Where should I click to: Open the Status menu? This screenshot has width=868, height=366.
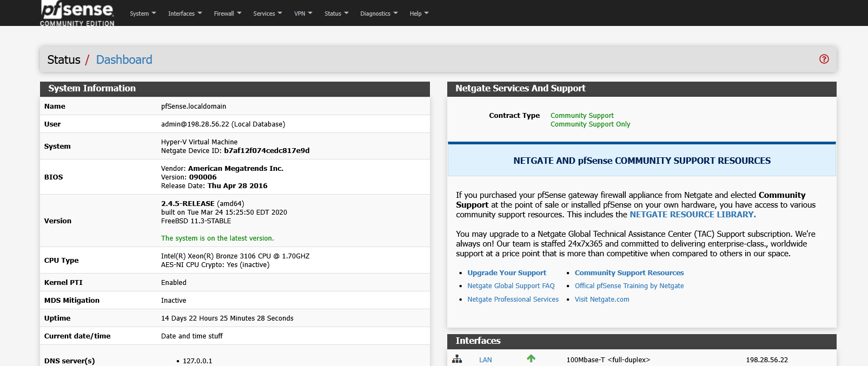[x=336, y=14]
